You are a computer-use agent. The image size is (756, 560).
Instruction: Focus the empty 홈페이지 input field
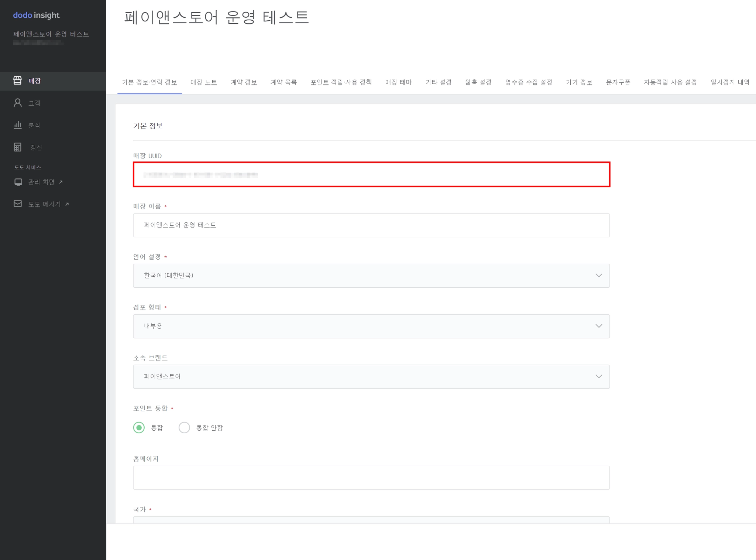[371, 478]
